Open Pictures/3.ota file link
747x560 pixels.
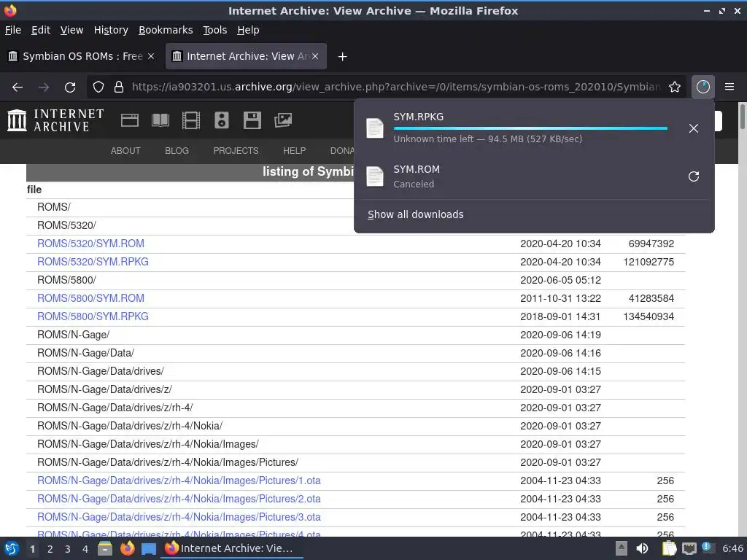[179, 517]
